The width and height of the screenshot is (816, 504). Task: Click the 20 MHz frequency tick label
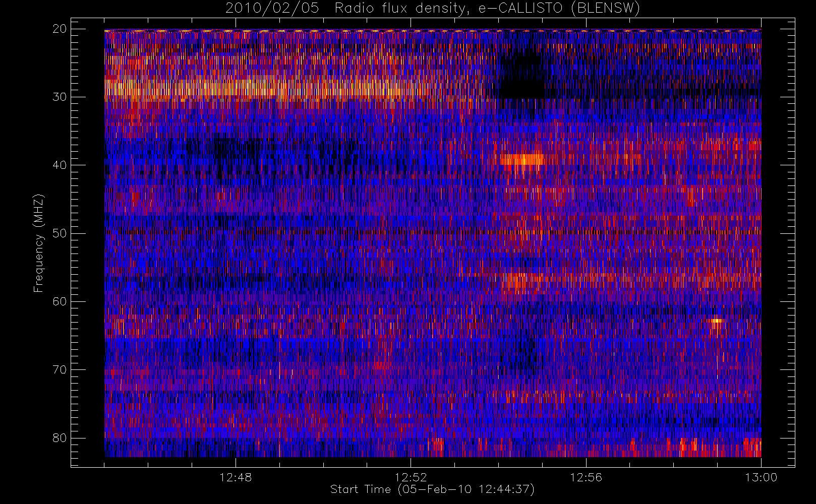60,29
